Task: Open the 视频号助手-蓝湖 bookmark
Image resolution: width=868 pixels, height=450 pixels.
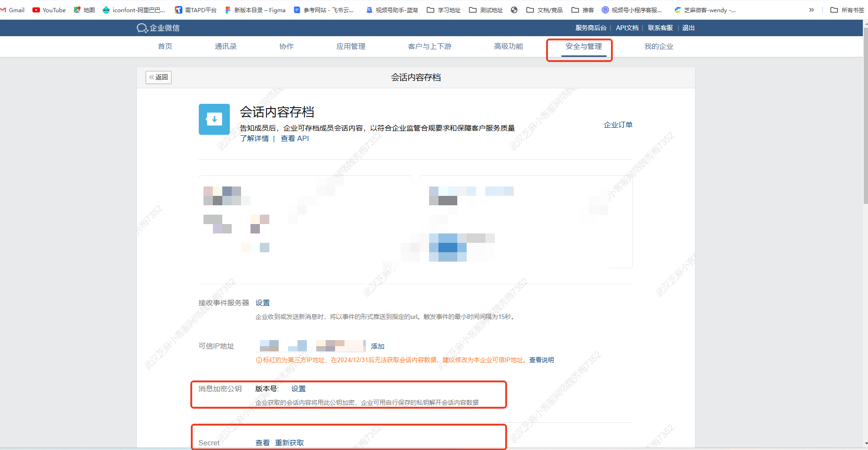Action: [392, 10]
